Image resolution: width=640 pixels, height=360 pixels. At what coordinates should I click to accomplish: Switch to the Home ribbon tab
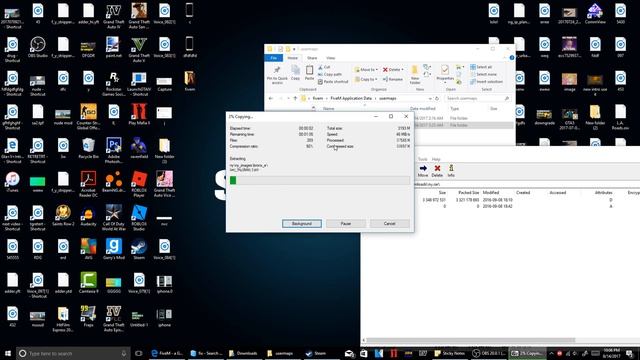tap(293, 58)
